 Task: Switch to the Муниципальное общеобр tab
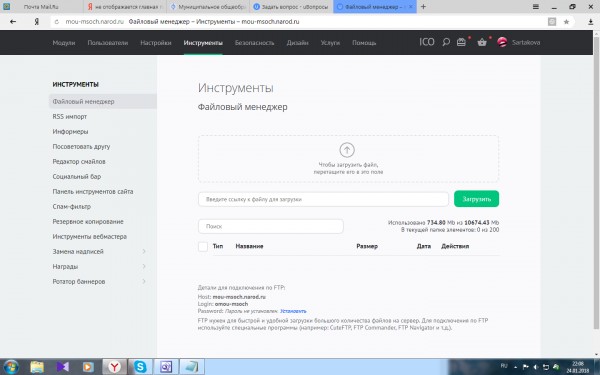pyautogui.click(x=209, y=7)
